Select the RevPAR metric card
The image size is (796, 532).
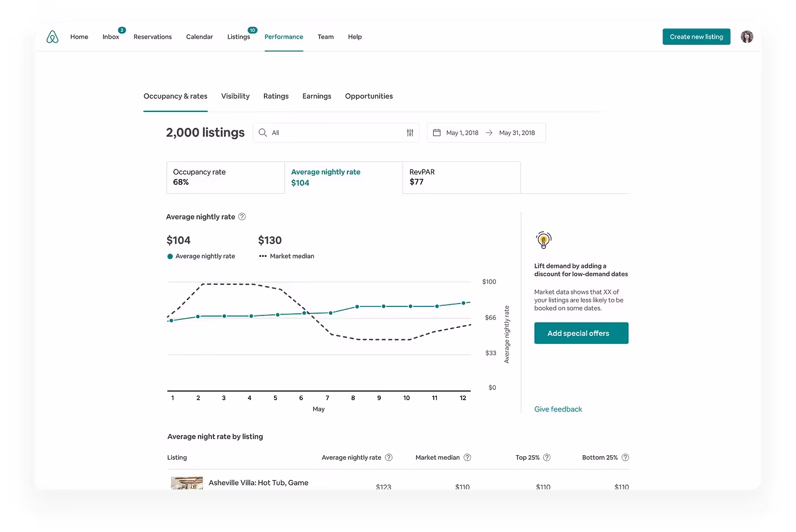461,177
